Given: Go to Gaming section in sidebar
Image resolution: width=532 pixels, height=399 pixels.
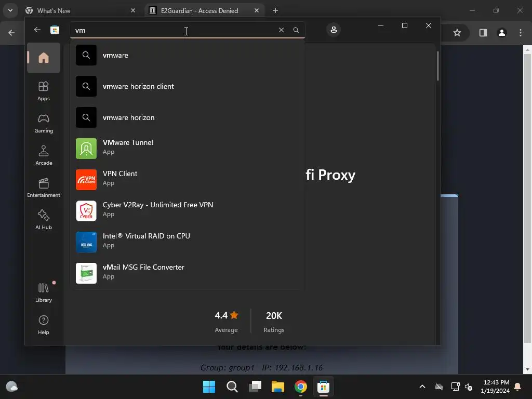Looking at the screenshot, I should (x=44, y=124).
